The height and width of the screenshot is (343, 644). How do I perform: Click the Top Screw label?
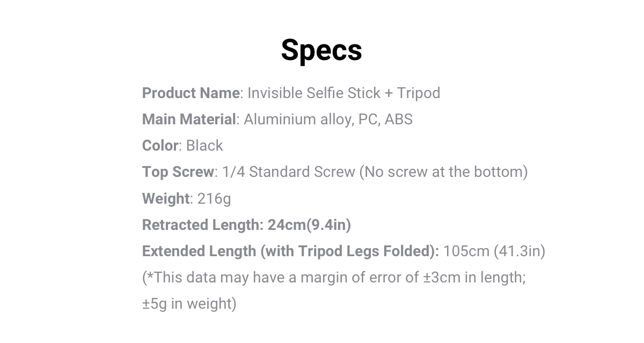(178, 172)
